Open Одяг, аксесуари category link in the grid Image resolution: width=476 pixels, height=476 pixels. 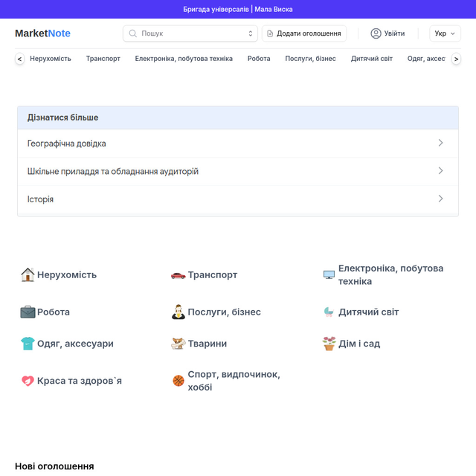(x=75, y=344)
